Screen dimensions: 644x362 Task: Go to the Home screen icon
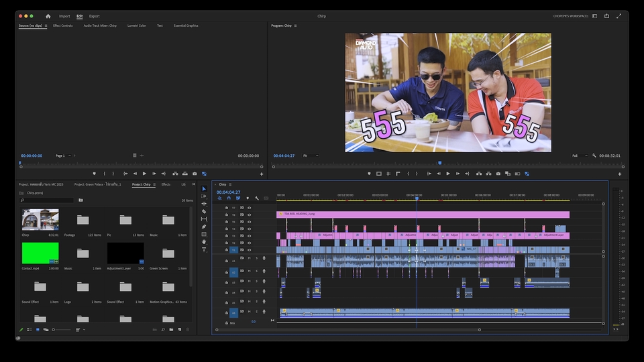(x=48, y=16)
